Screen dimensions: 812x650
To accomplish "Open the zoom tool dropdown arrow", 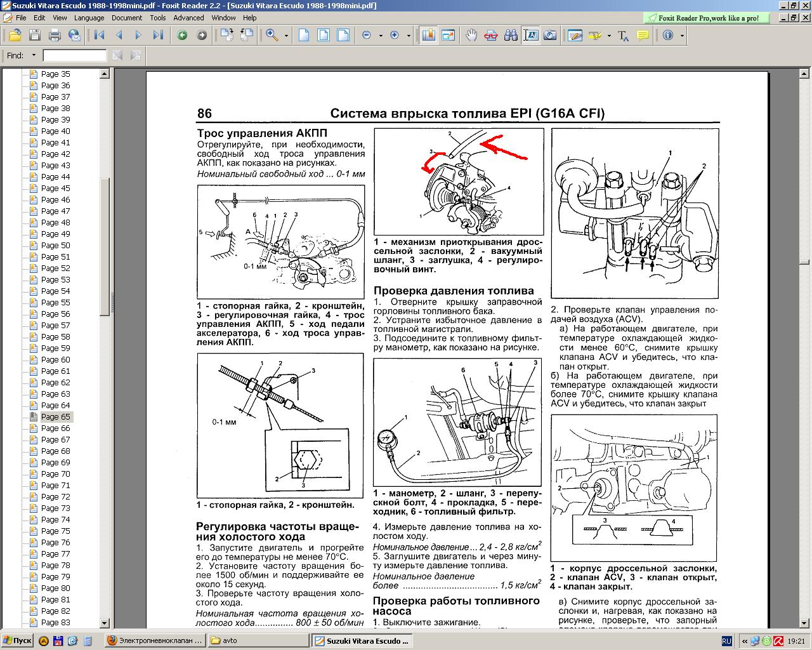I will point(286,36).
